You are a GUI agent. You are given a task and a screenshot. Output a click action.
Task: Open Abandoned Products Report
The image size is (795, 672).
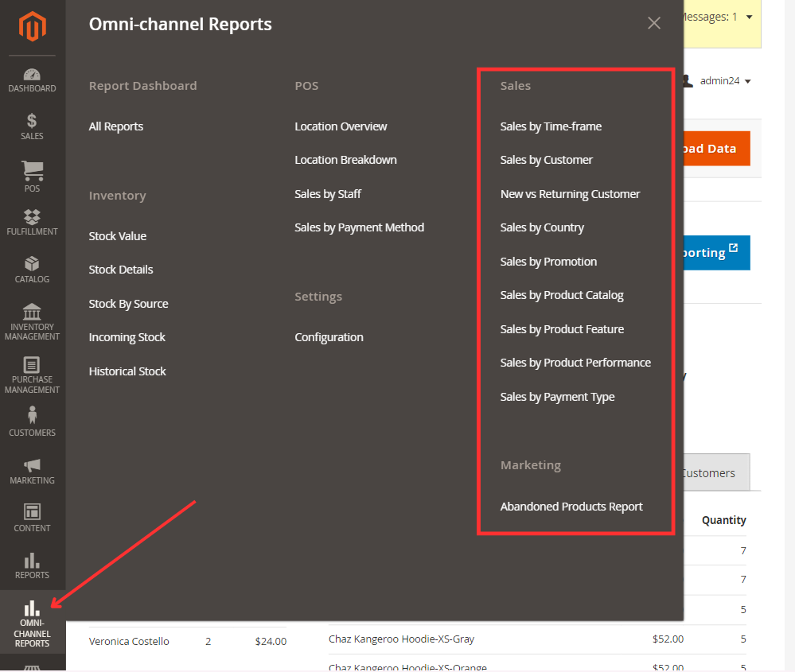(571, 507)
